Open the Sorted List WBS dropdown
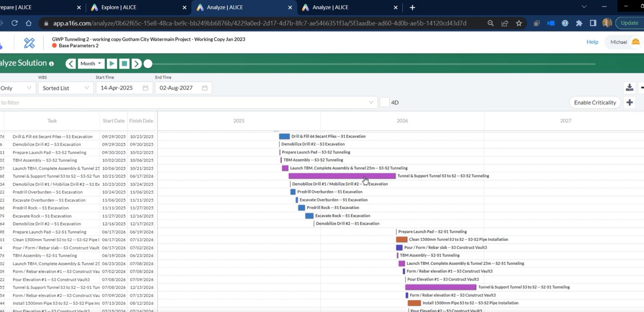The width and height of the screenshot is (644, 312). [x=65, y=88]
